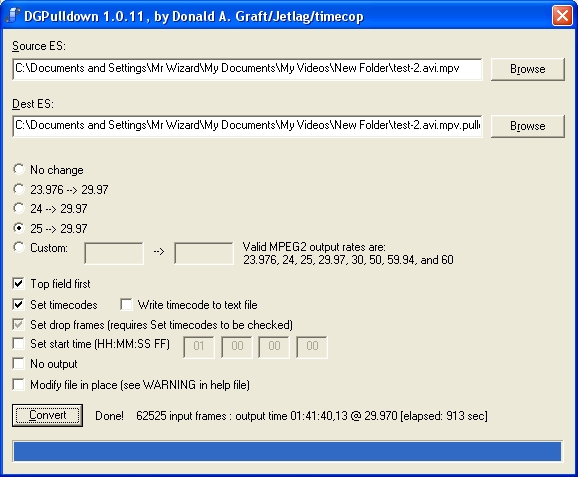Click the DGPulldown app icon in title bar
The image size is (578, 477).
point(13,15)
